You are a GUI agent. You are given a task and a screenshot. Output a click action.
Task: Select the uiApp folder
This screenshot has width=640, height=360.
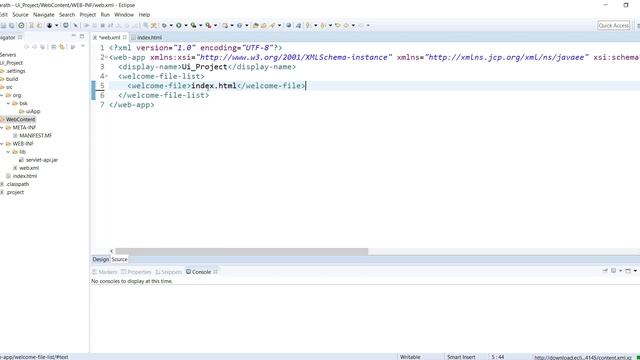click(33, 111)
